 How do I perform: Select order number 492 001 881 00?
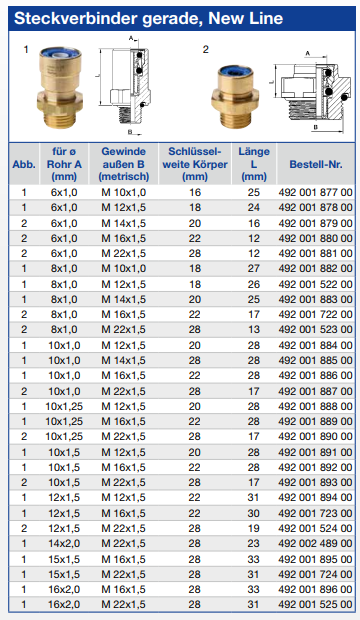315,253
